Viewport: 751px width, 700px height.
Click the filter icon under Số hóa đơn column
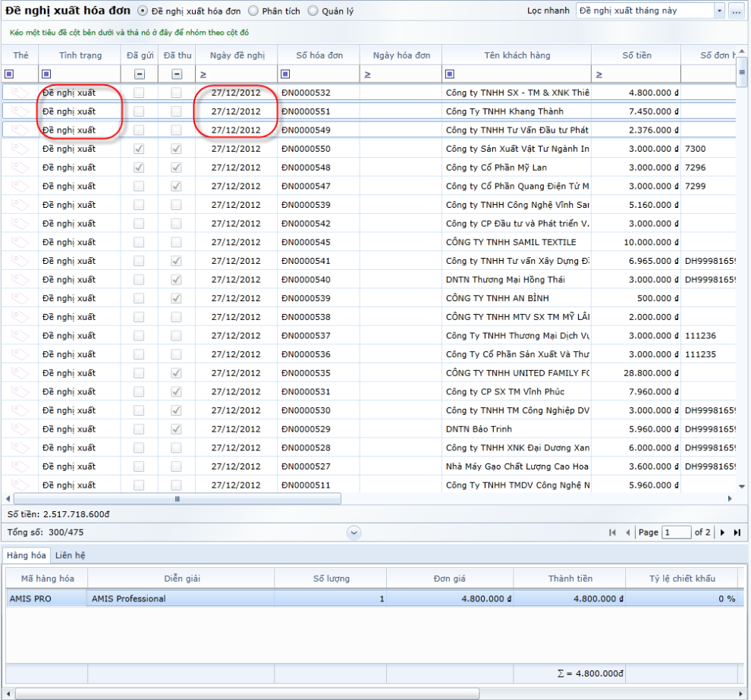285,74
